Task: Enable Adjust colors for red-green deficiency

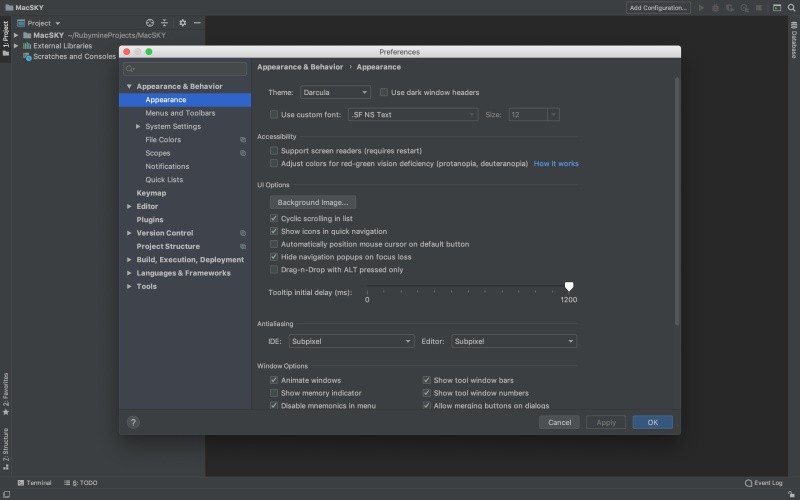Action: click(274, 163)
